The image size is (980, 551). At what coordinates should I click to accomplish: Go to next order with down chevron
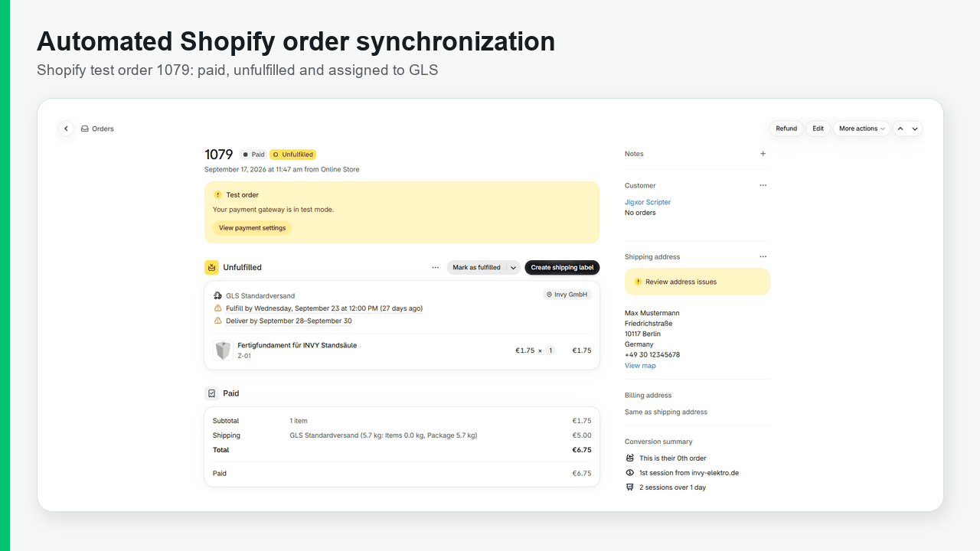point(915,129)
